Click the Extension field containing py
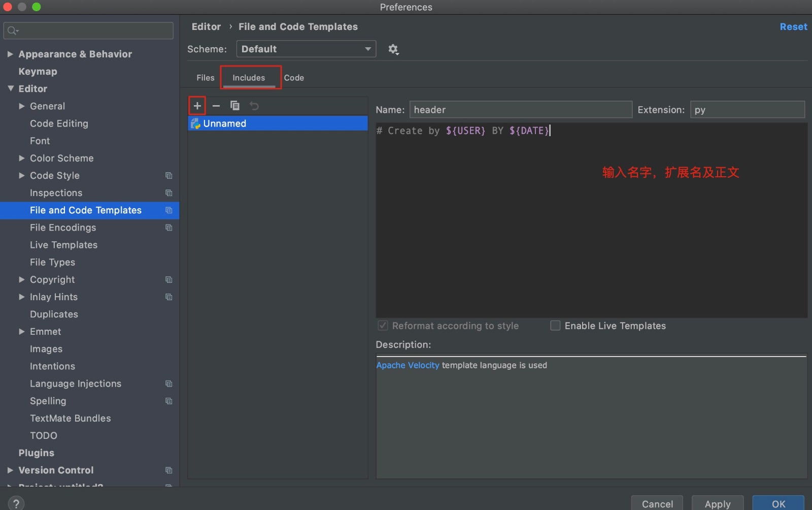The height and width of the screenshot is (510, 812). click(747, 110)
